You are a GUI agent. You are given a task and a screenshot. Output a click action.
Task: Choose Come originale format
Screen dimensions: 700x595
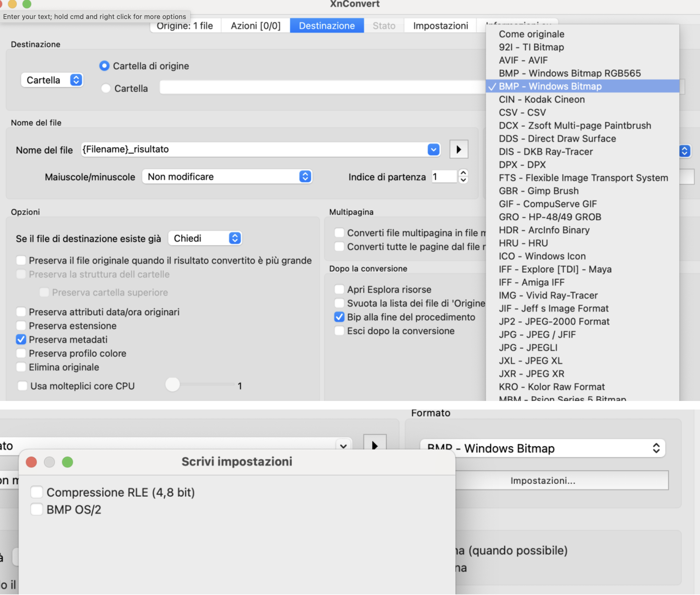[582, 34]
